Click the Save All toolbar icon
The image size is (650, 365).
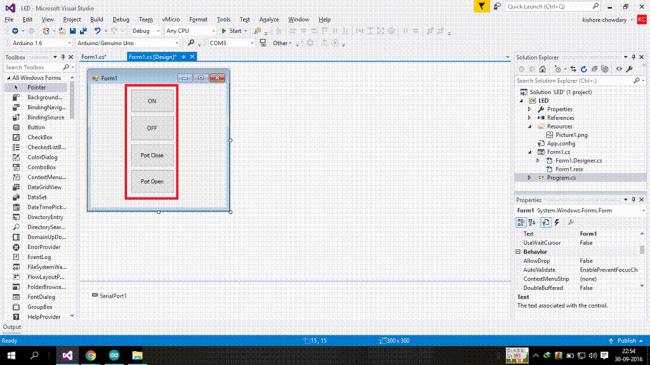point(83,31)
